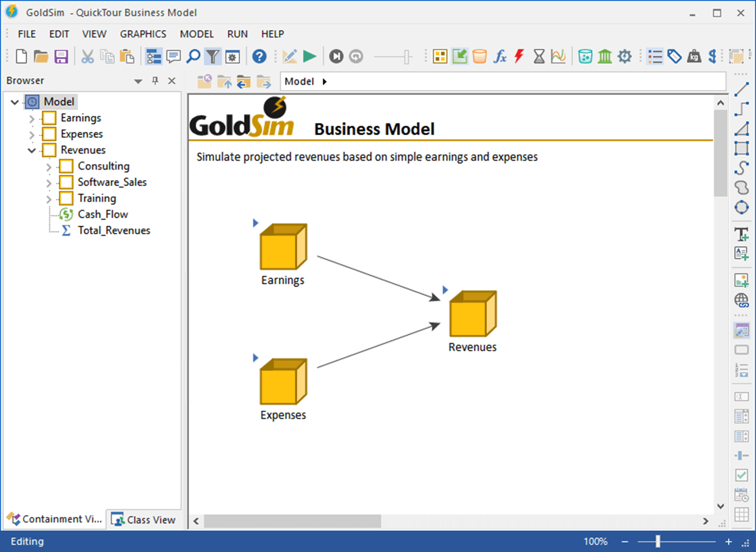Open the magnifying glass search tool
756x552 pixels.
coord(193,56)
